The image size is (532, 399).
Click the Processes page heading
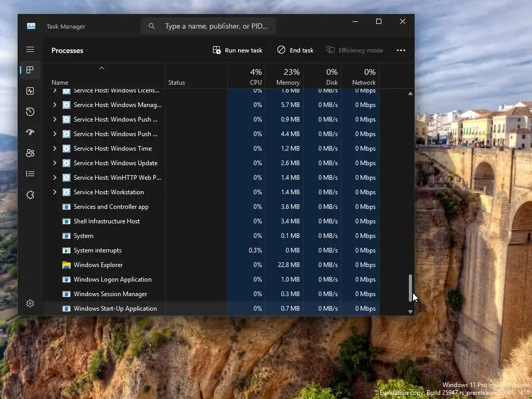click(67, 50)
